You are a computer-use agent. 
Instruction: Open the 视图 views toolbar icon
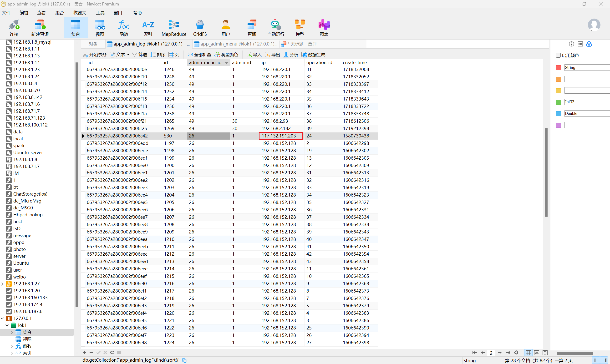click(x=100, y=28)
